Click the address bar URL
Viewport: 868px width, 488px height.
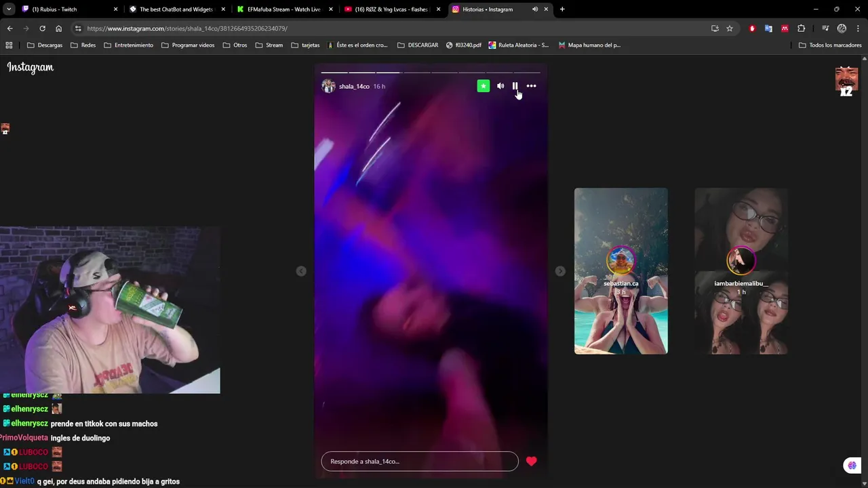click(187, 28)
